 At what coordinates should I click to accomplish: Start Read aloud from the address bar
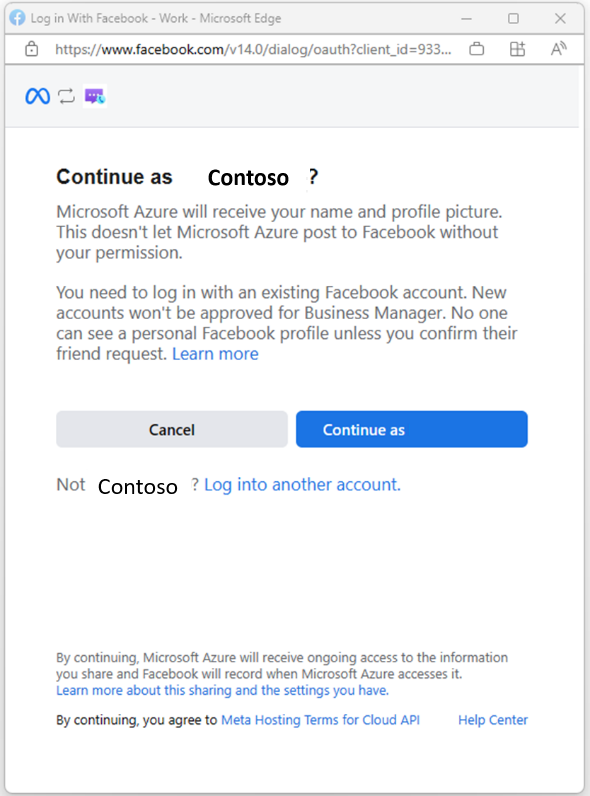tap(558, 49)
